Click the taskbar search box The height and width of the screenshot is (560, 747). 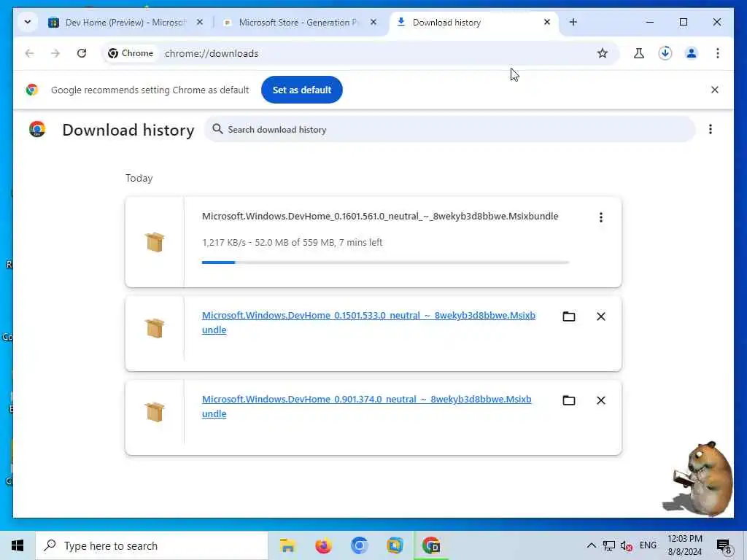coord(152,545)
